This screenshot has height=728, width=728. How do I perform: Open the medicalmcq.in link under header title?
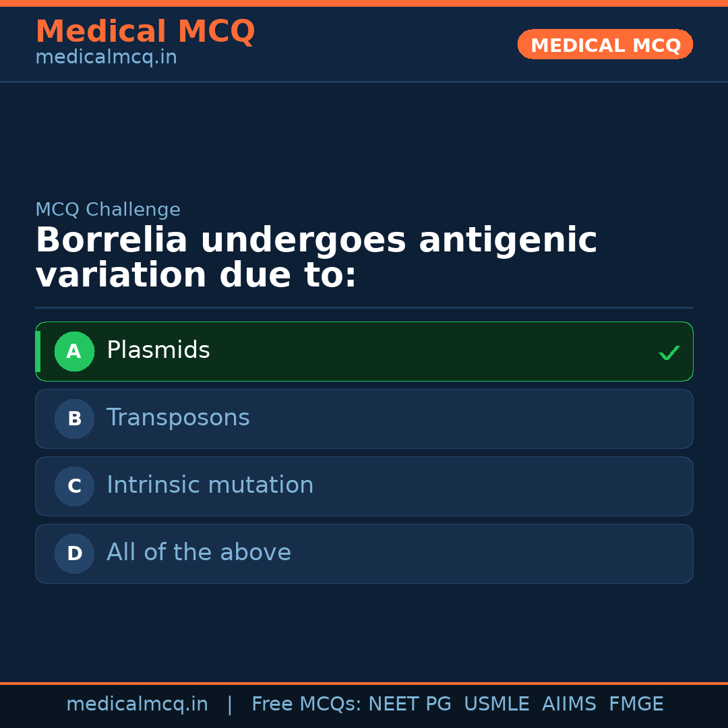pyautogui.click(x=106, y=58)
